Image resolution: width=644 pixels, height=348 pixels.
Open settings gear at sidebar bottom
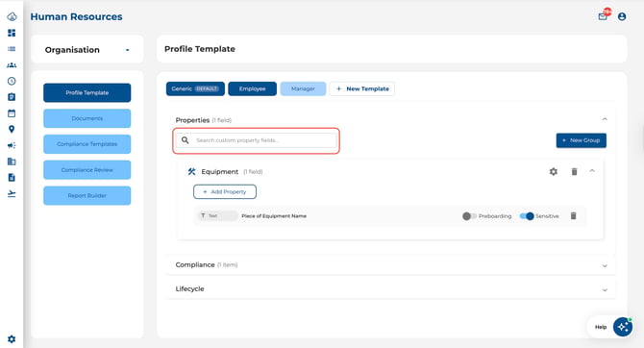coord(12,339)
